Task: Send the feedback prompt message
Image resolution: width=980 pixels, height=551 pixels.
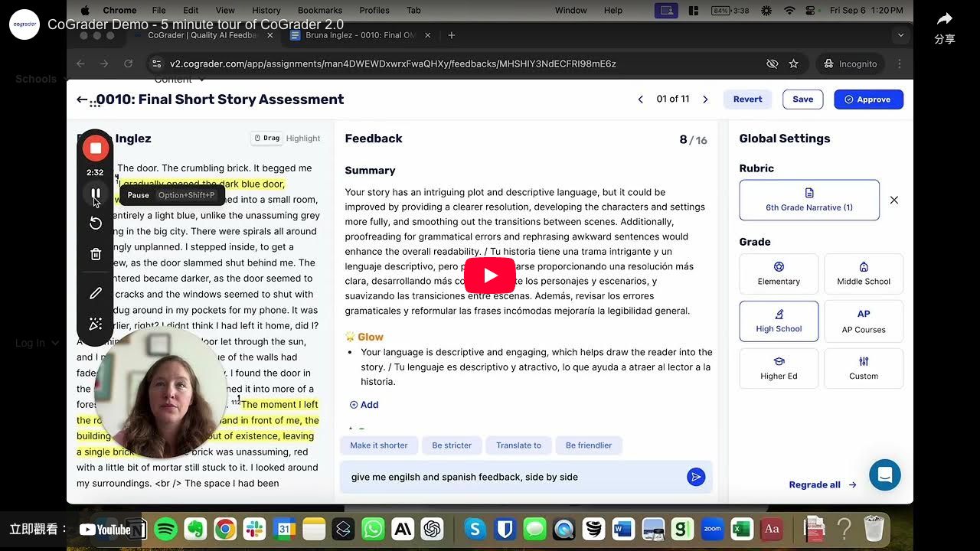Action: [695, 477]
